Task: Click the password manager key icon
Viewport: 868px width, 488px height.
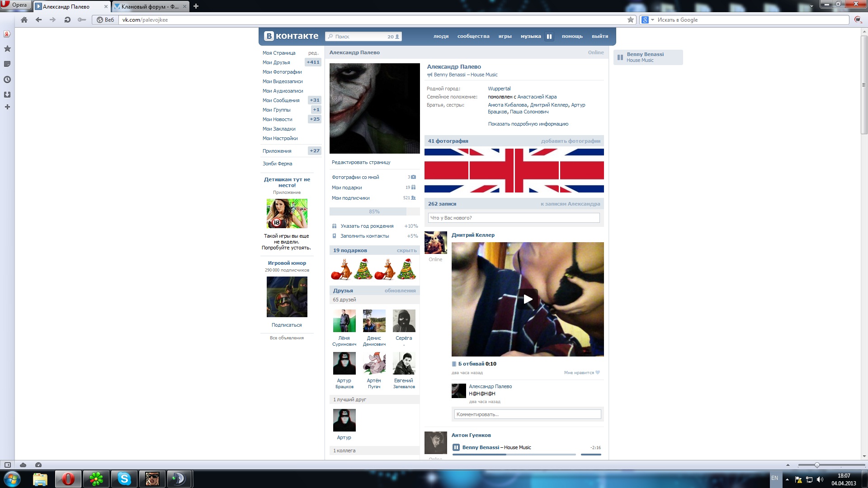Action: [x=82, y=20]
